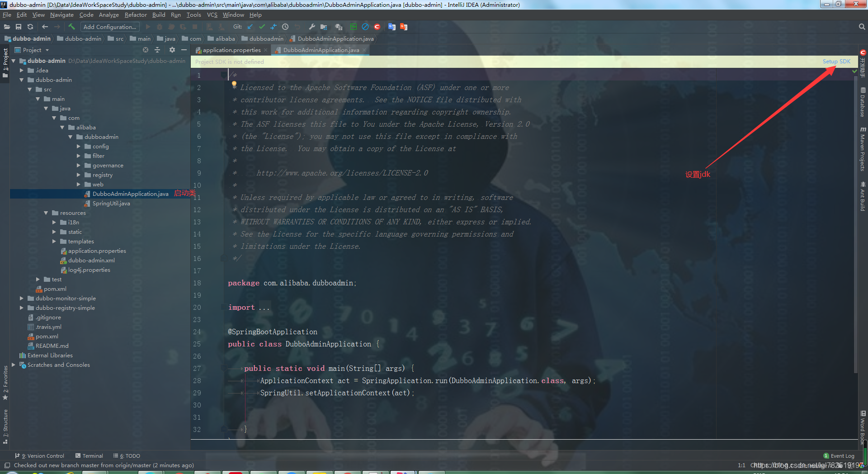Toggle the Favorites tool window tab
The width and height of the screenshot is (868, 474).
(5, 383)
